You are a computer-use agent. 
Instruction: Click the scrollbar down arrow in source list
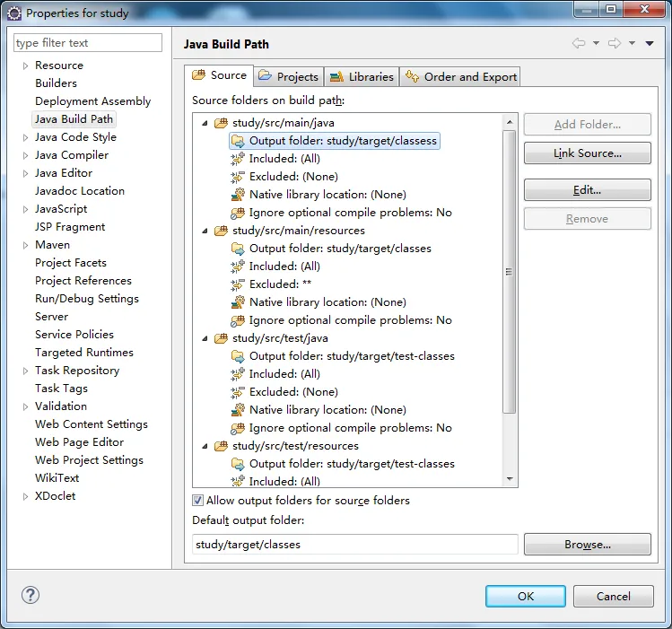click(x=510, y=478)
